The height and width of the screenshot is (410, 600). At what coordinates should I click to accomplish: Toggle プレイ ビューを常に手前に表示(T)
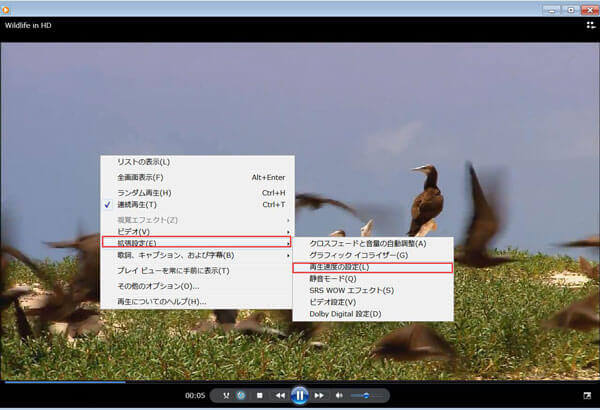click(x=197, y=271)
